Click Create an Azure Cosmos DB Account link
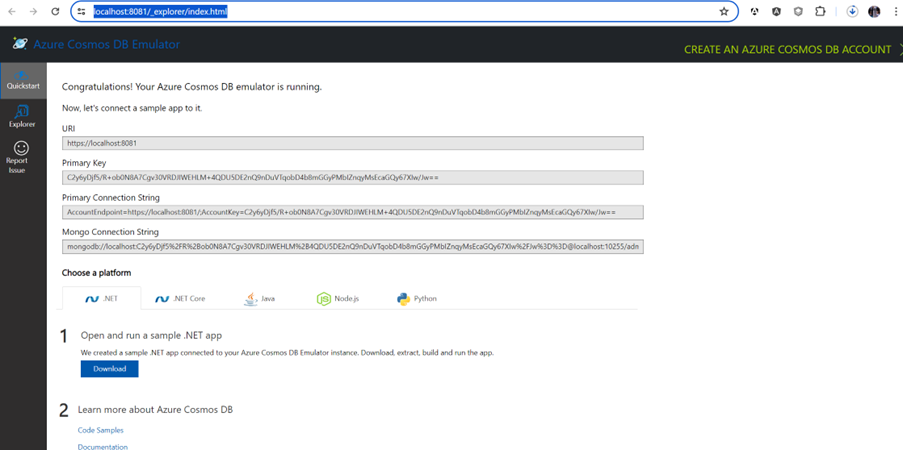Screen dimensions: 903x450 pos(787,49)
